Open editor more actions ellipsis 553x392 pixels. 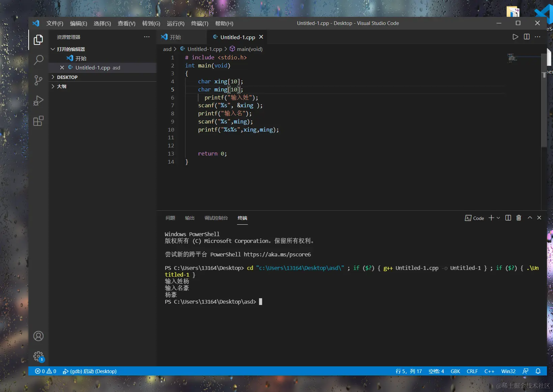pyautogui.click(x=537, y=37)
